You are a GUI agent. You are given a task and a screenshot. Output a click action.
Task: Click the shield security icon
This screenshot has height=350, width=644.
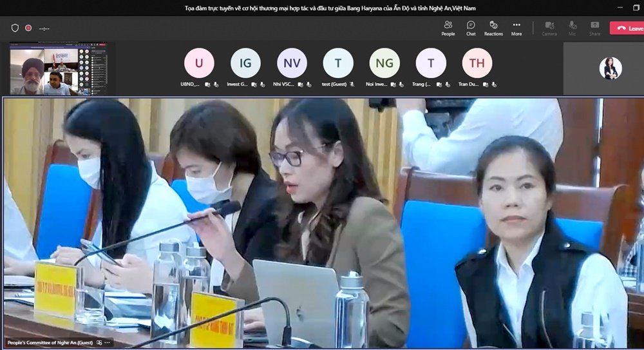[x=15, y=28]
